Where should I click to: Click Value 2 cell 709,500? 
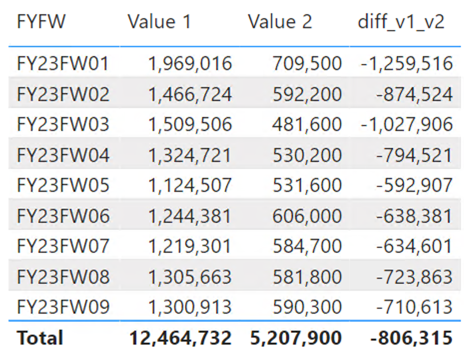tap(307, 63)
